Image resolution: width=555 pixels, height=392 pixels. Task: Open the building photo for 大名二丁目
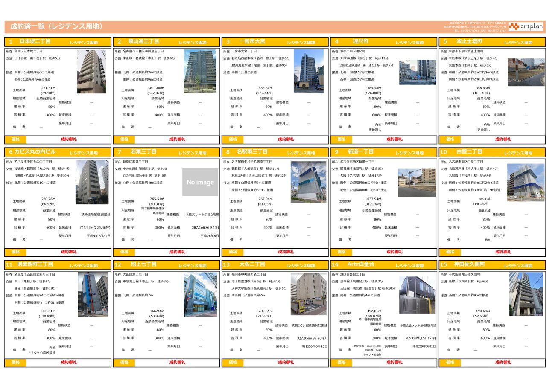(x=309, y=294)
